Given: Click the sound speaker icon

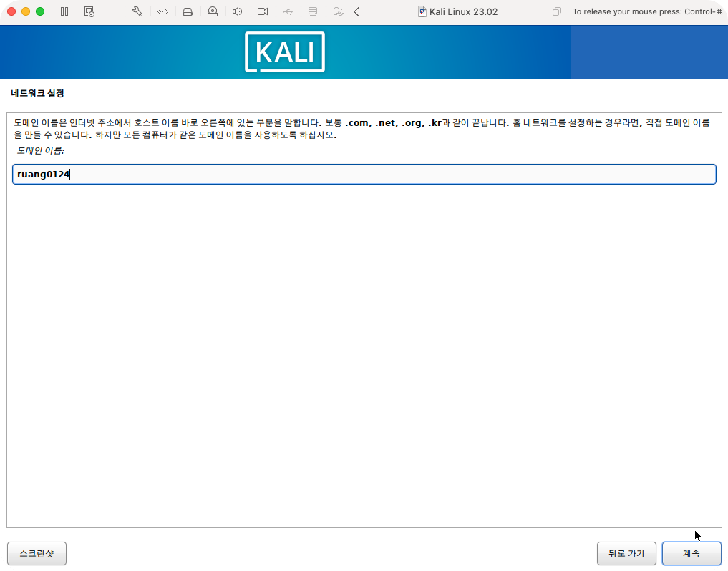Looking at the screenshot, I should tap(237, 11).
